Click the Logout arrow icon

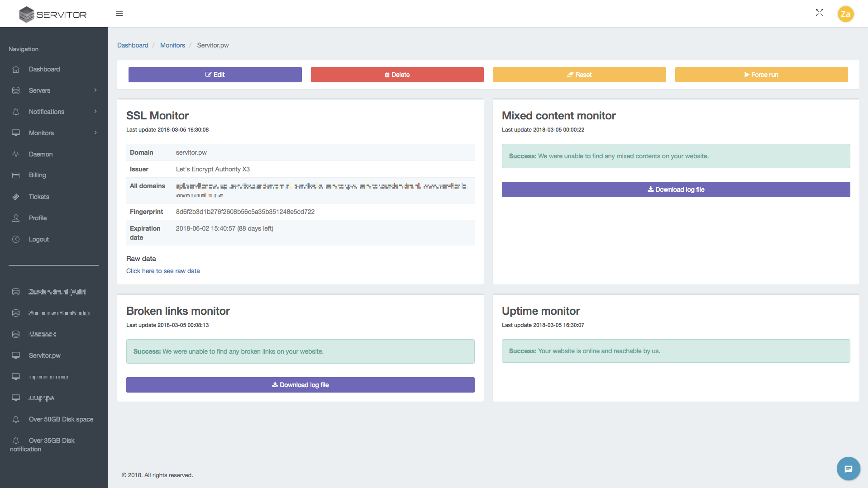click(x=16, y=239)
